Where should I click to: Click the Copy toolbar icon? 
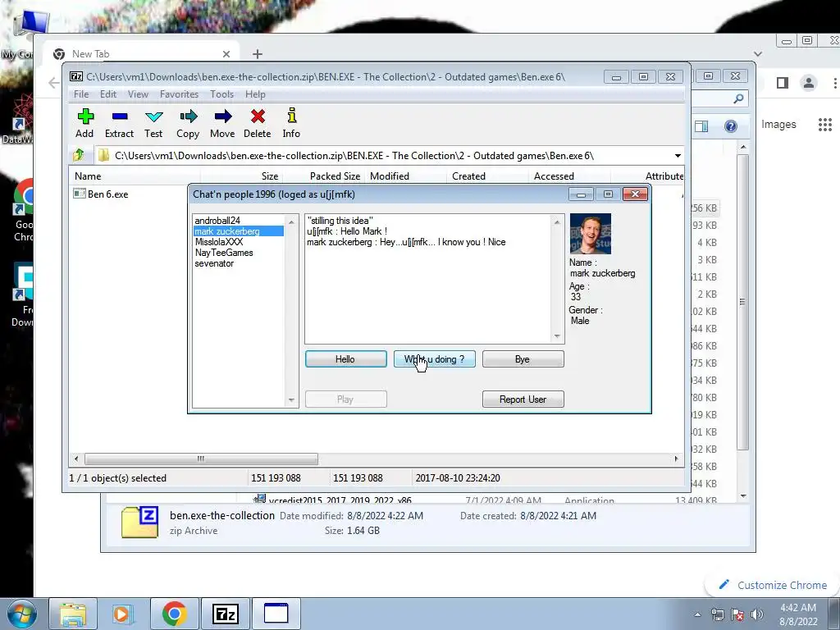188,123
